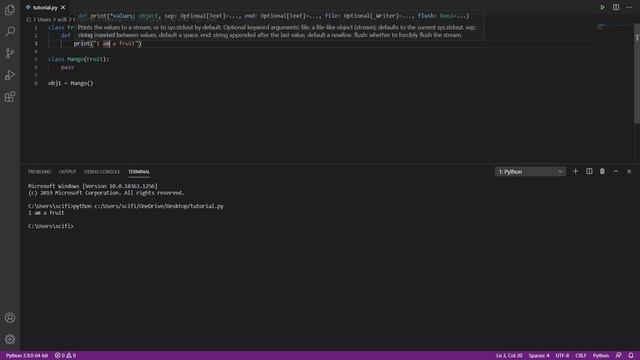Viewport: 640px width, 360px height.
Task: Open editor More Actions ellipsis
Action: [629, 7]
